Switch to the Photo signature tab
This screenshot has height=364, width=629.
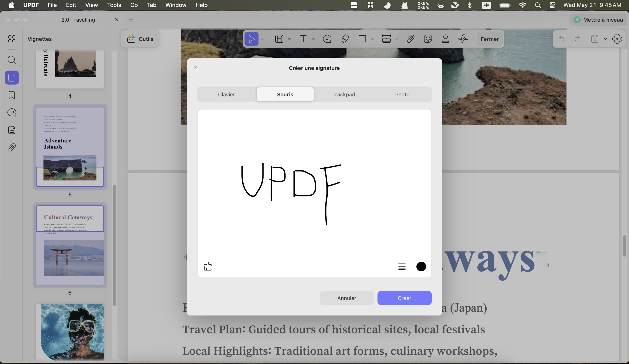402,94
